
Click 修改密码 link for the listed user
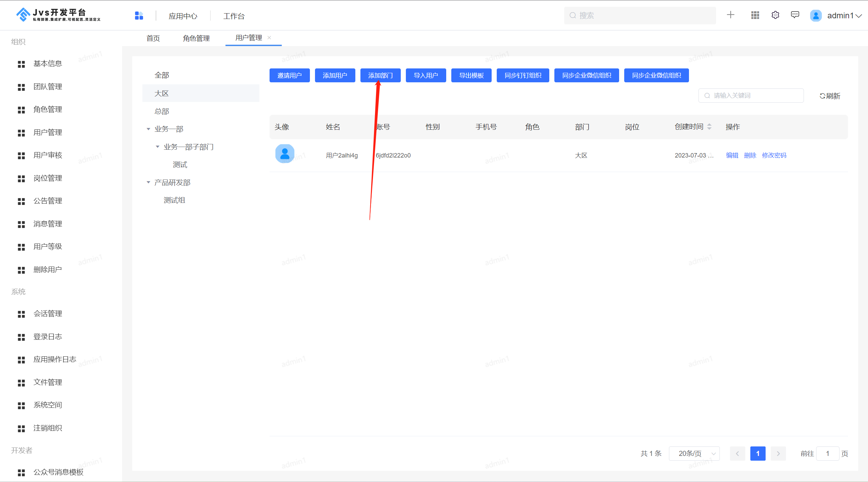pyautogui.click(x=775, y=155)
